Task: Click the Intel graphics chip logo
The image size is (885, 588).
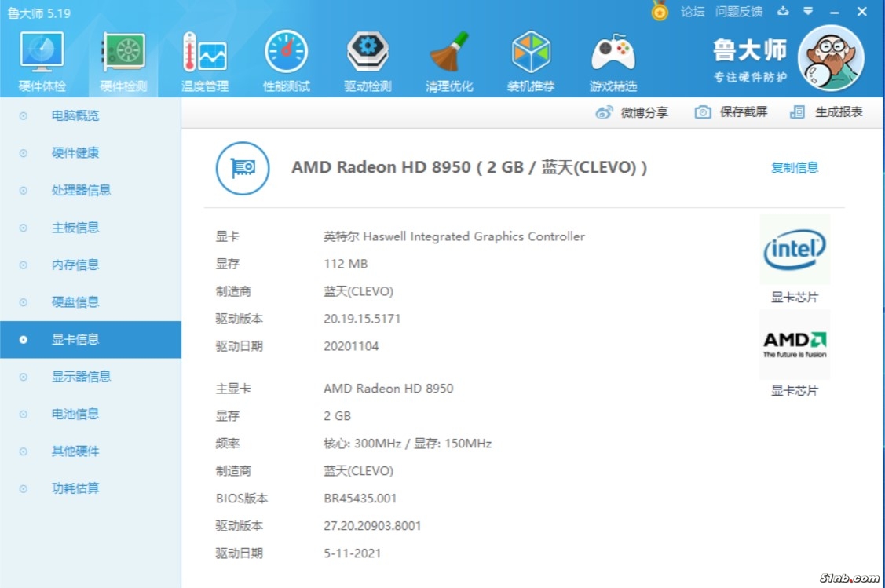Action: (795, 249)
